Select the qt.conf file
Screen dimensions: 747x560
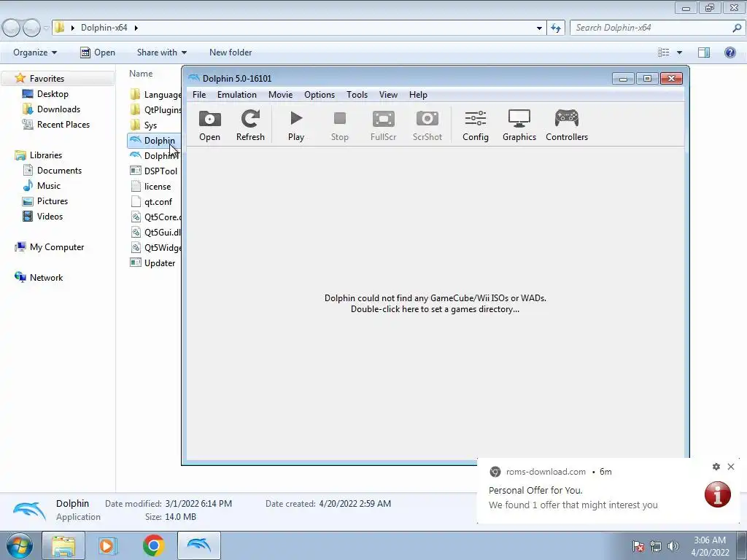(151, 201)
